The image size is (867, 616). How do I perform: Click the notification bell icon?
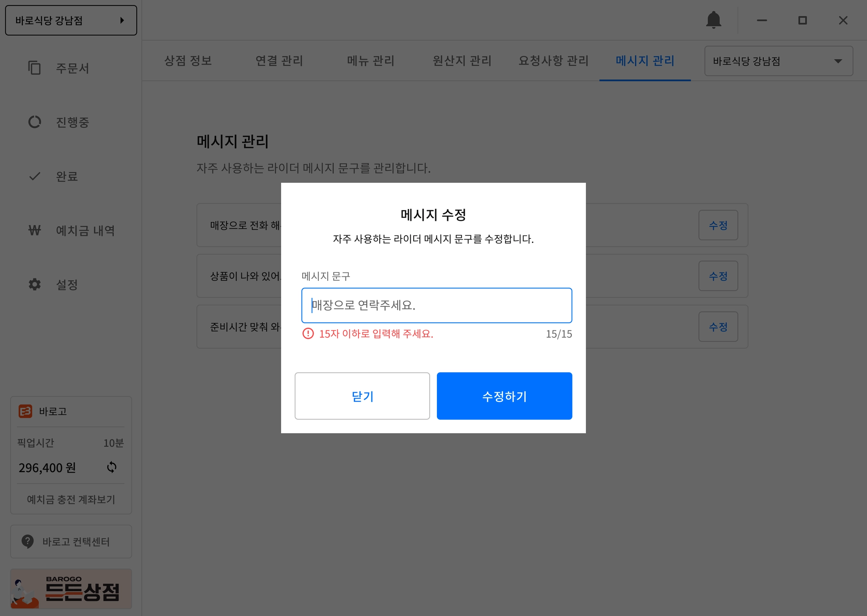click(x=713, y=20)
